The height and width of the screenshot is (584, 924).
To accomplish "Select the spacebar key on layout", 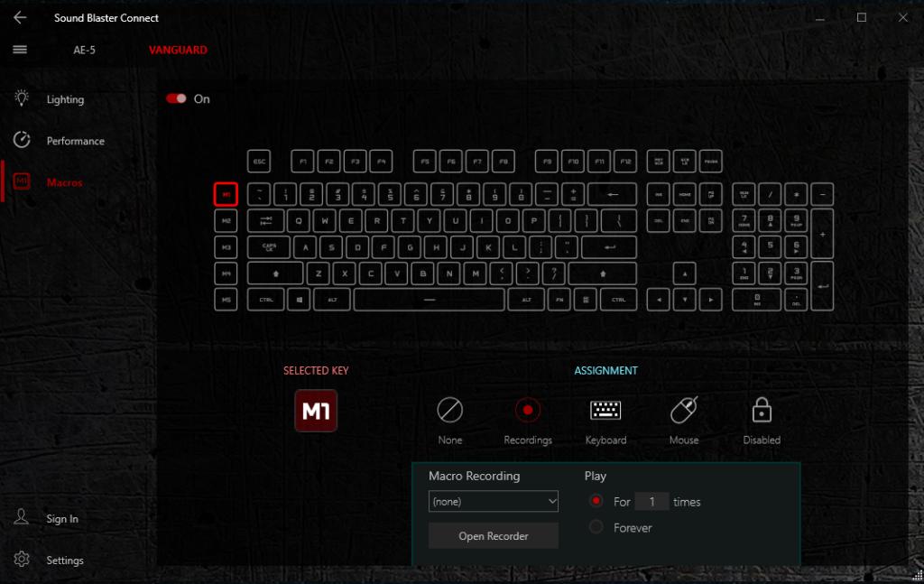I will (429, 300).
